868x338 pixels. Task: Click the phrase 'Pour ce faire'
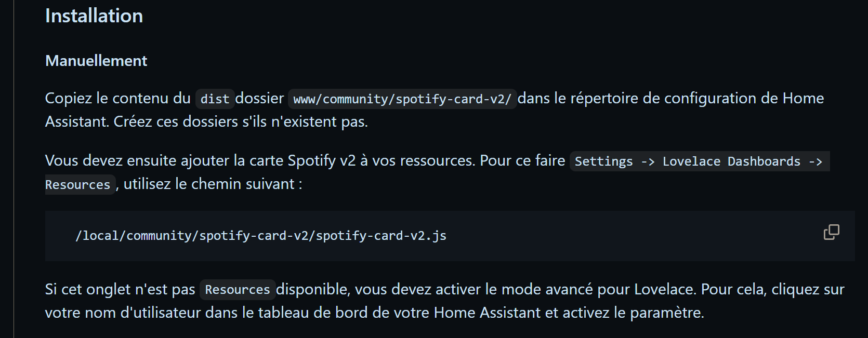click(522, 160)
